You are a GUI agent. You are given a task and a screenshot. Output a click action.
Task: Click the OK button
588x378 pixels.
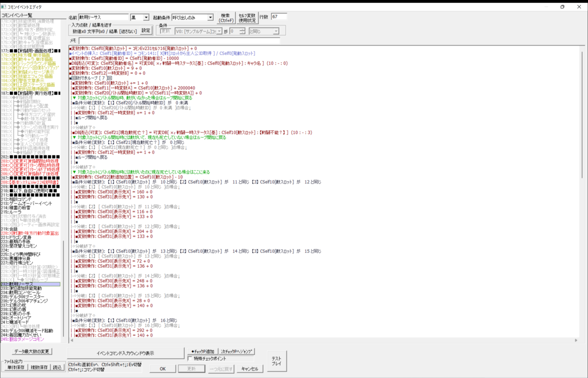click(164, 369)
